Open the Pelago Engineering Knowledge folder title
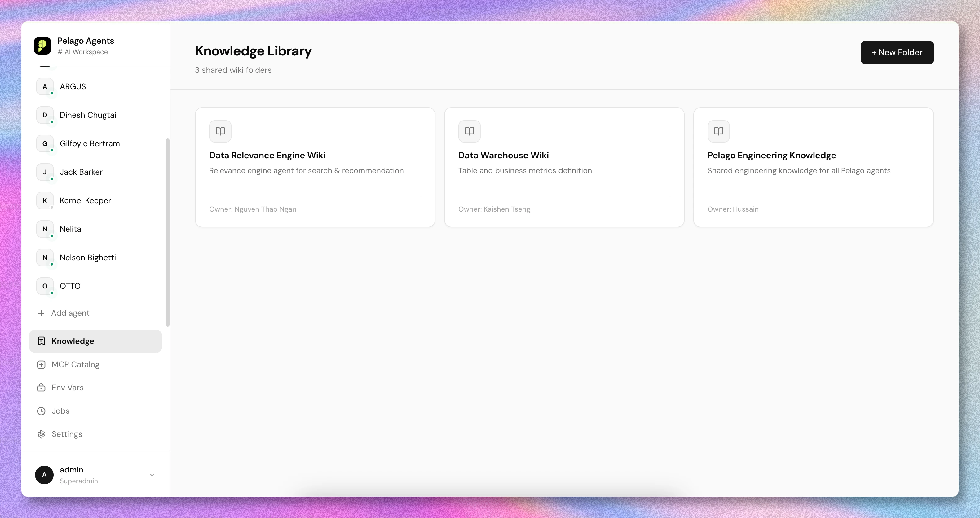The image size is (980, 518). pos(771,155)
